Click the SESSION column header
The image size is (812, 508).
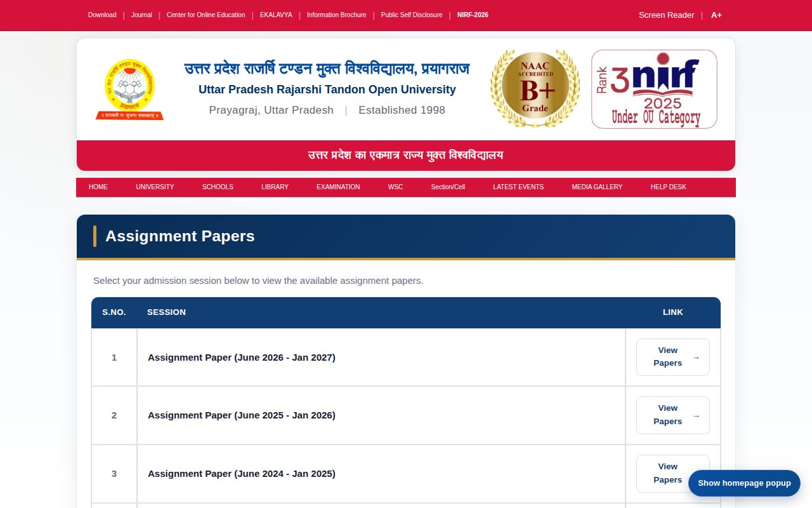166,312
